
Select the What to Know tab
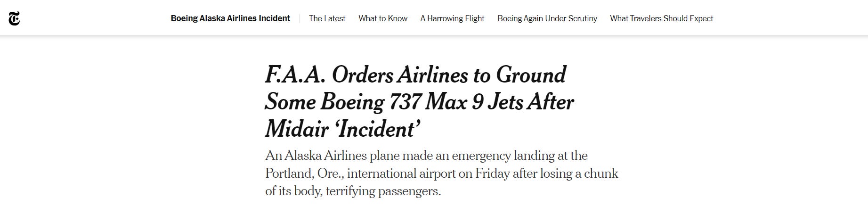tap(382, 18)
